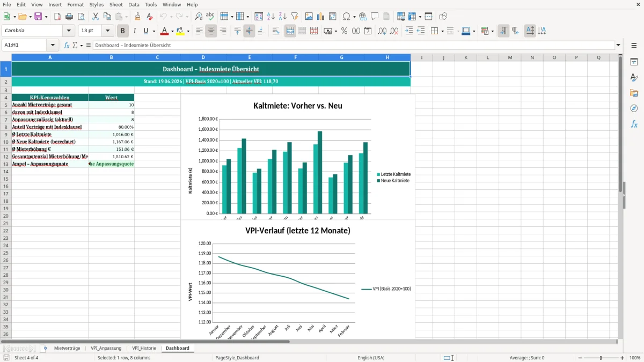Click the Print icon in the toolbar
Screen dimensions: 644x362
click(69, 17)
